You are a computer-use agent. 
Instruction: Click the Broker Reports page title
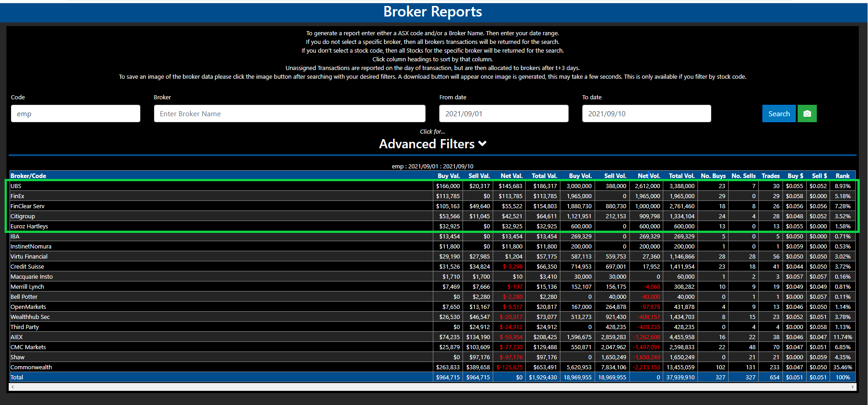[x=432, y=11]
